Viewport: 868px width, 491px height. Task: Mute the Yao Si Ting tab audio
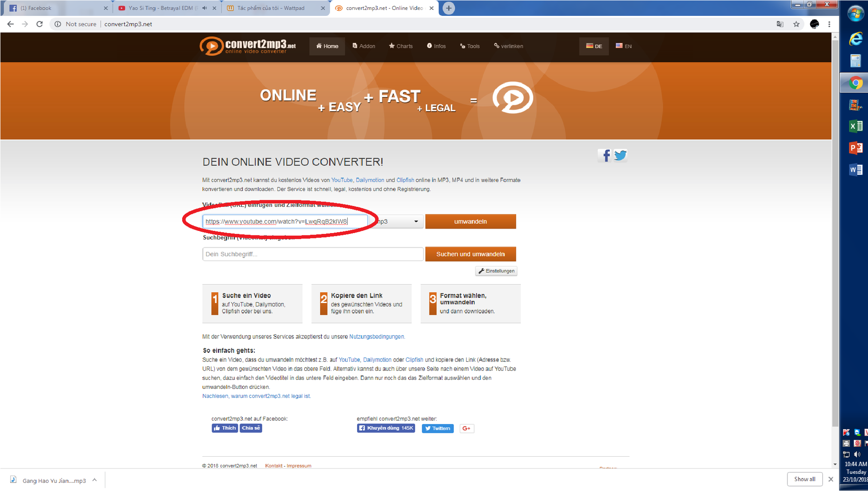pos(205,8)
